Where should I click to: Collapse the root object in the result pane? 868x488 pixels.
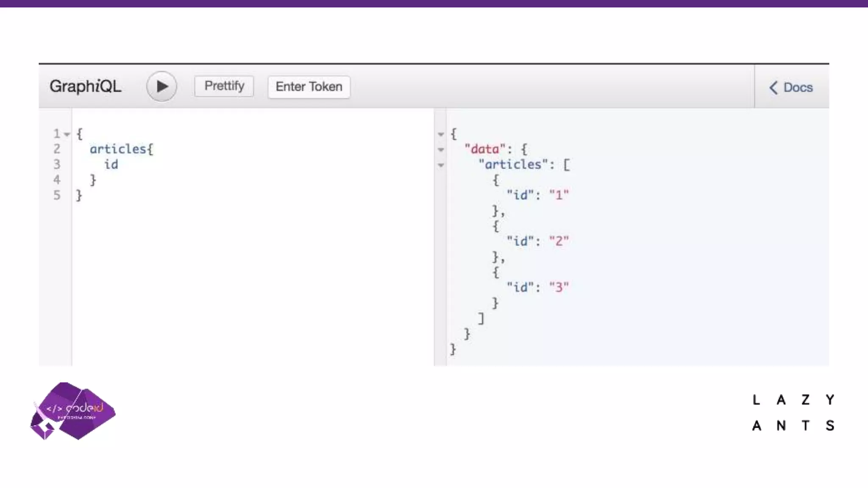click(x=441, y=135)
